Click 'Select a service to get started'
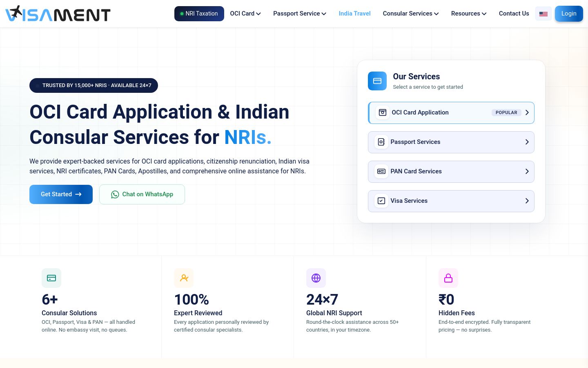 (428, 87)
